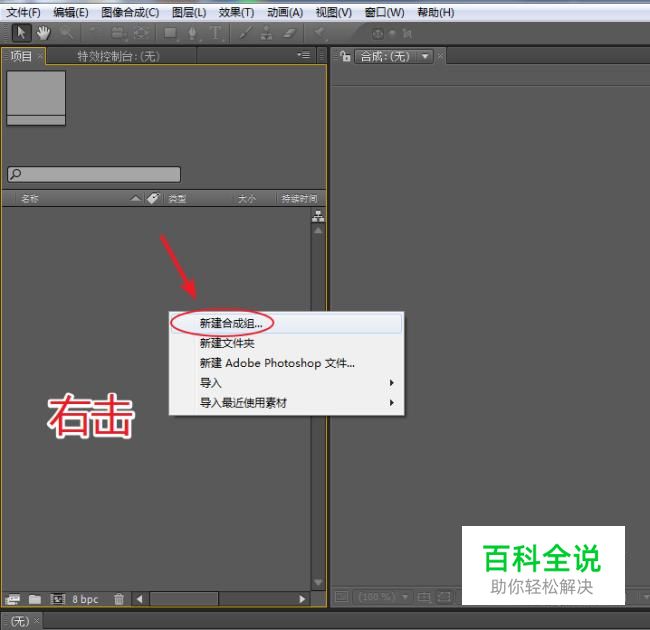This screenshot has height=630, width=650.
Task: Choose 导入 from the context menu
Action: pyautogui.click(x=286, y=383)
